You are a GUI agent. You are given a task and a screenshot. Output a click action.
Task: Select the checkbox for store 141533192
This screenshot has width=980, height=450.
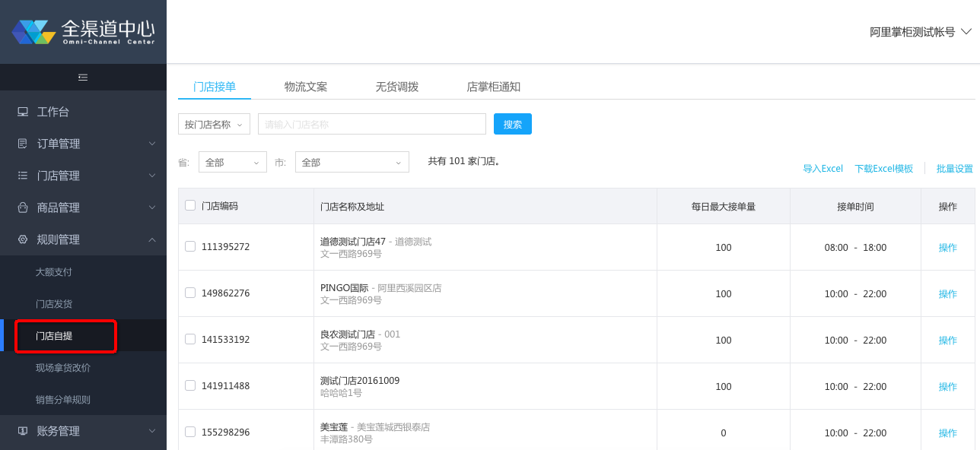pos(190,339)
